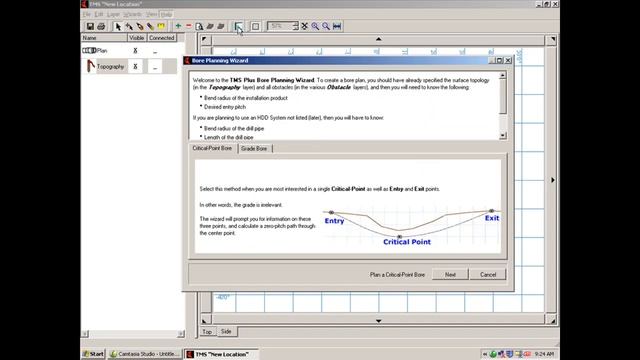Viewport: 640px width, 360px height.
Task: Click the Print icon in toolbar
Action: coord(101,27)
